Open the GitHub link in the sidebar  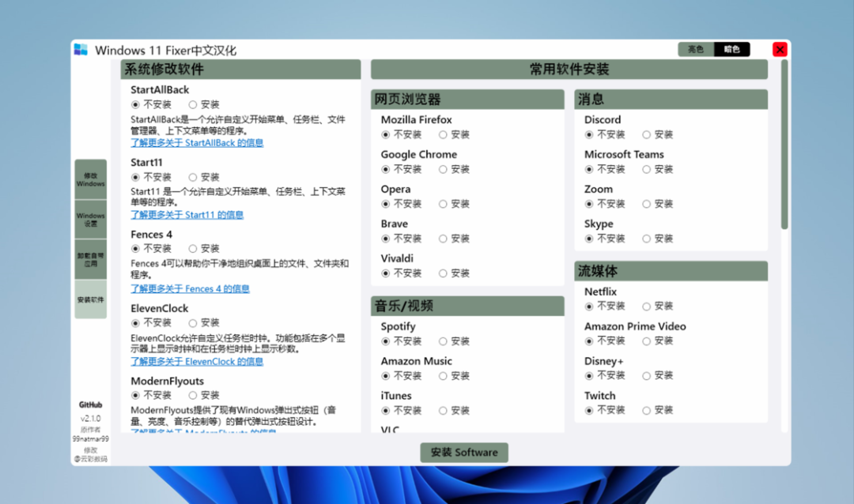click(90, 404)
